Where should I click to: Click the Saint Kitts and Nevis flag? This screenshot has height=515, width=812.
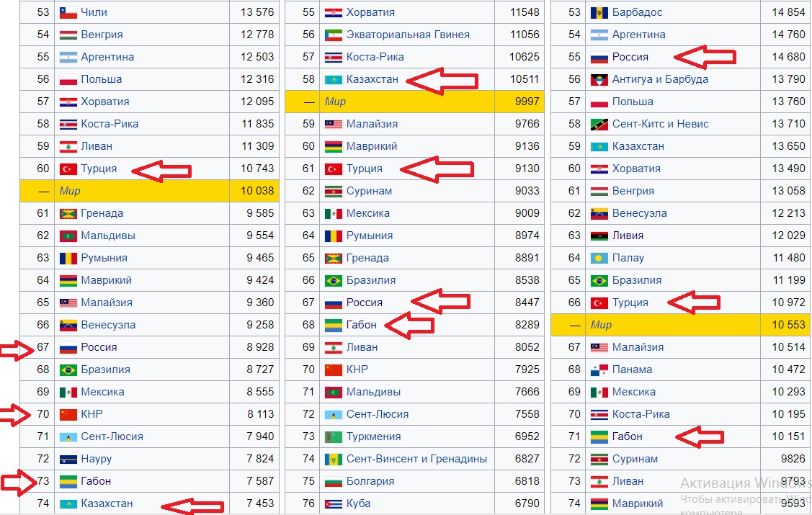(599, 124)
